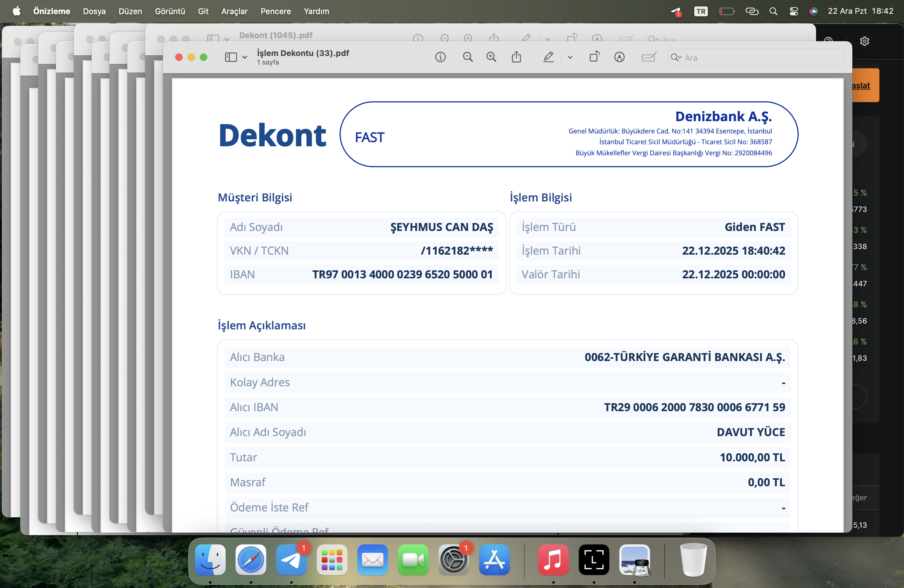Select İşlem Tarihi 22.12.2025 18:40:42
The width and height of the screenshot is (904, 588).
tap(733, 251)
